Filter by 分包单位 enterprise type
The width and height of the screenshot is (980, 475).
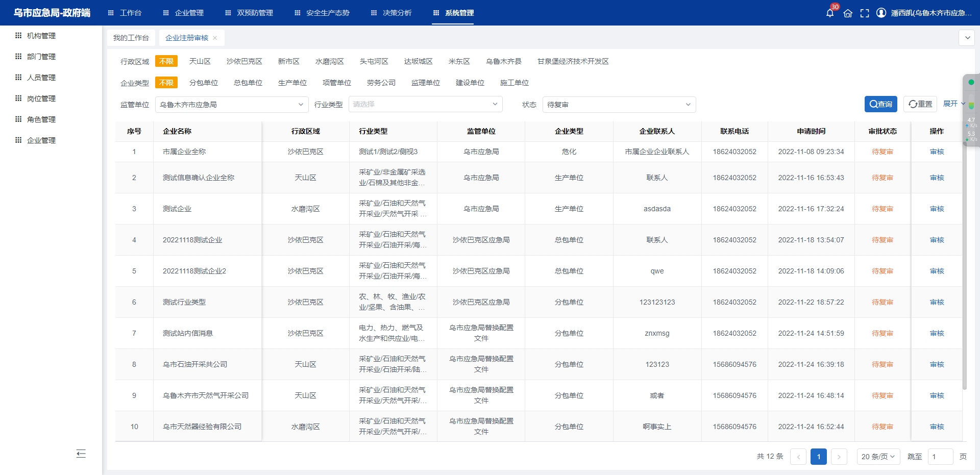[x=204, y=83]
